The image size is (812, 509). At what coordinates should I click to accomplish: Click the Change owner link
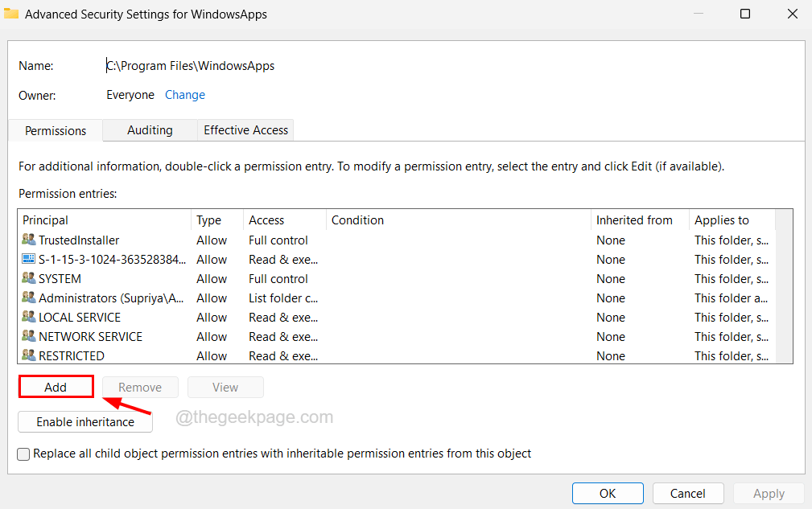185,95
